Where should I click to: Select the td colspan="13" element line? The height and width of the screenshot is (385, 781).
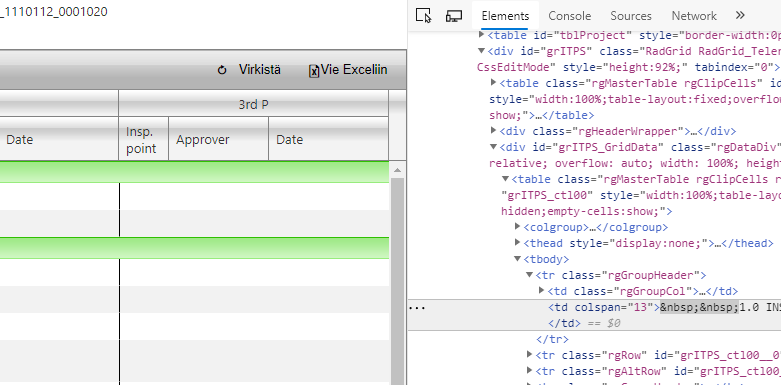click(594, 307)
